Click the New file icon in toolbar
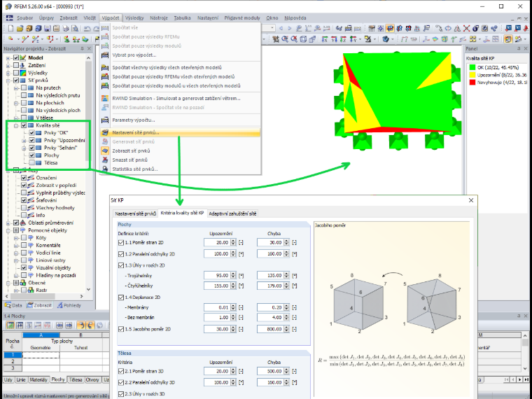This screenshot has height=399, width=532. click(x=11, y=28)
